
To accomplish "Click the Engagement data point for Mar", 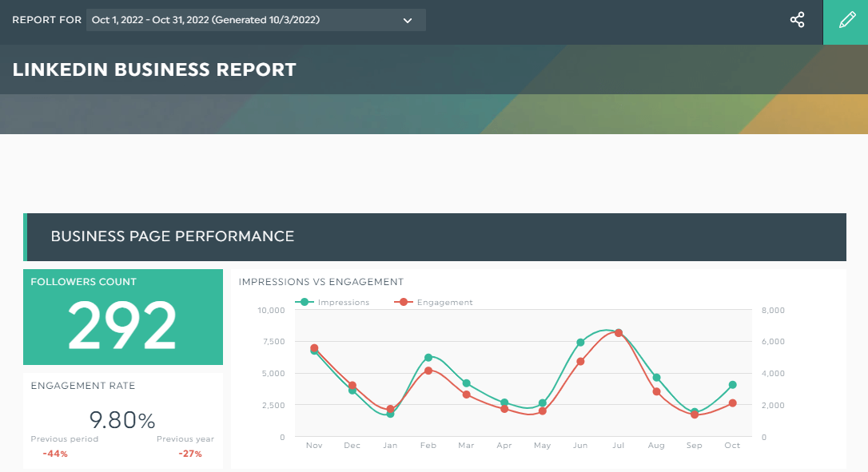I will click(x=466, y=395).
